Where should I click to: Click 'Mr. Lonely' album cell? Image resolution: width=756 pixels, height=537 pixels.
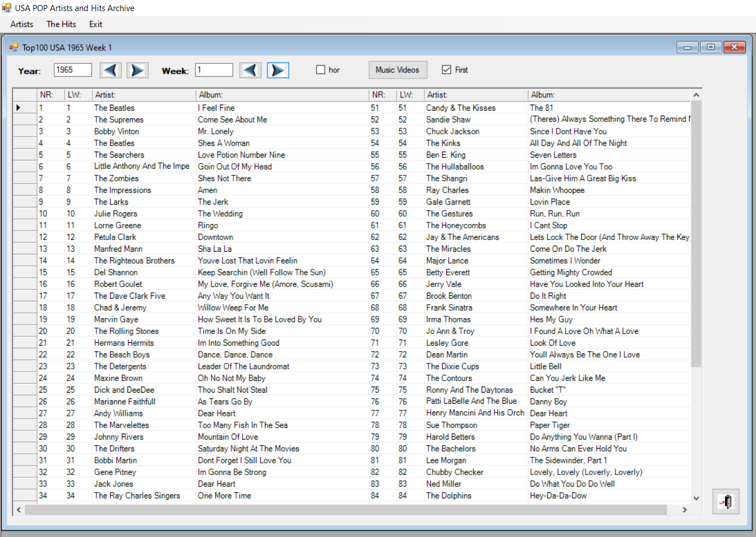point(282,132)
